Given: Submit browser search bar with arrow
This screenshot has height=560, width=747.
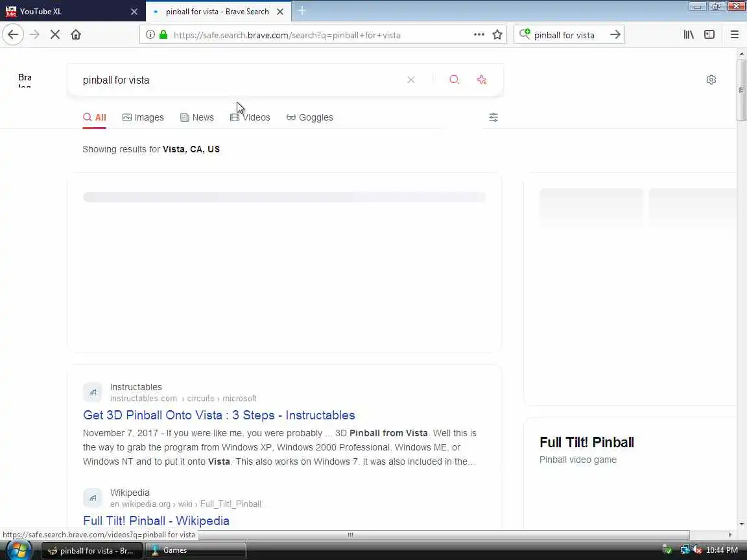Looking at the screenshot, I should point(615,35).
